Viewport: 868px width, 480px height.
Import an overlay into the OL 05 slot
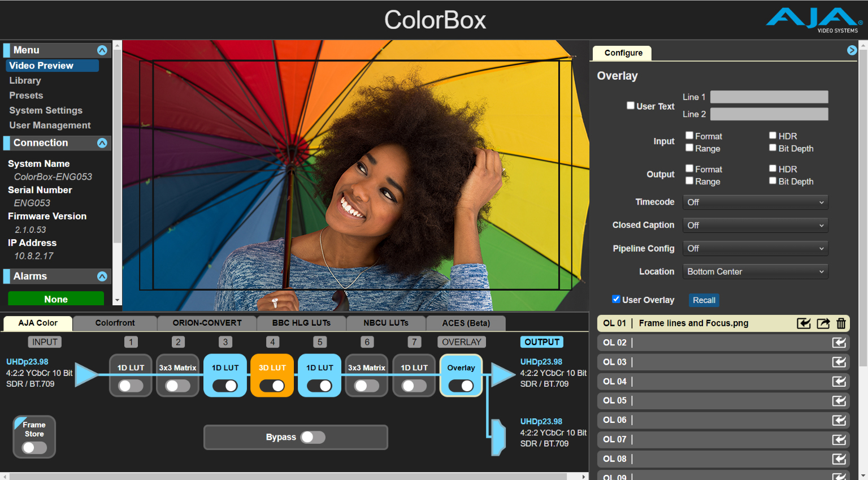point(839,401)
